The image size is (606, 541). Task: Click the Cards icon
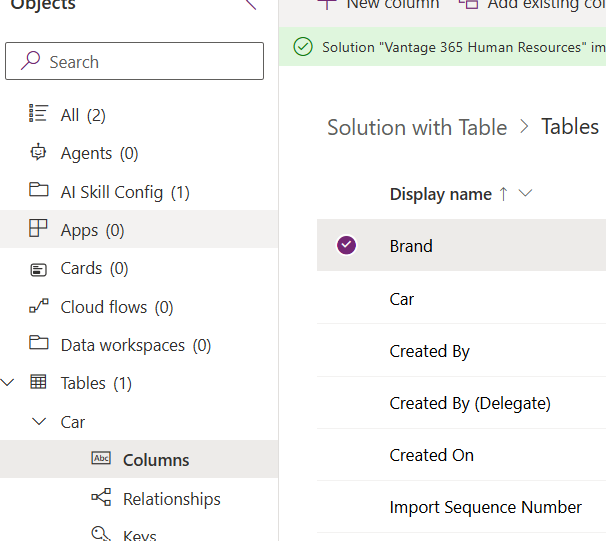38,269
